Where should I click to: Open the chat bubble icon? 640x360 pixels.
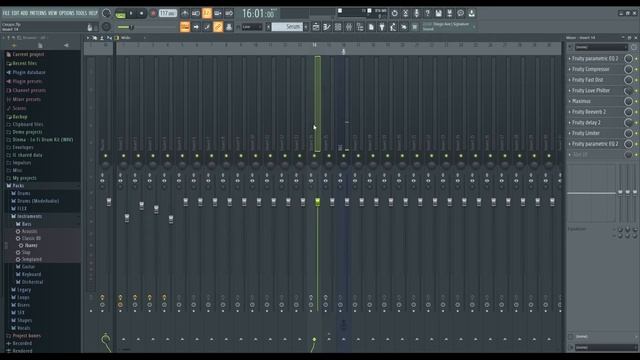tap(460, 13)
